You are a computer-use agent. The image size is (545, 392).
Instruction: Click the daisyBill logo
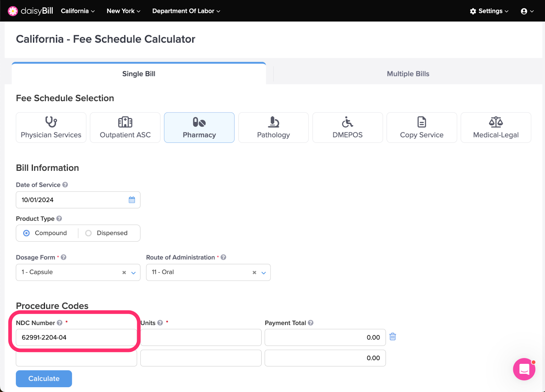(30, 11)
